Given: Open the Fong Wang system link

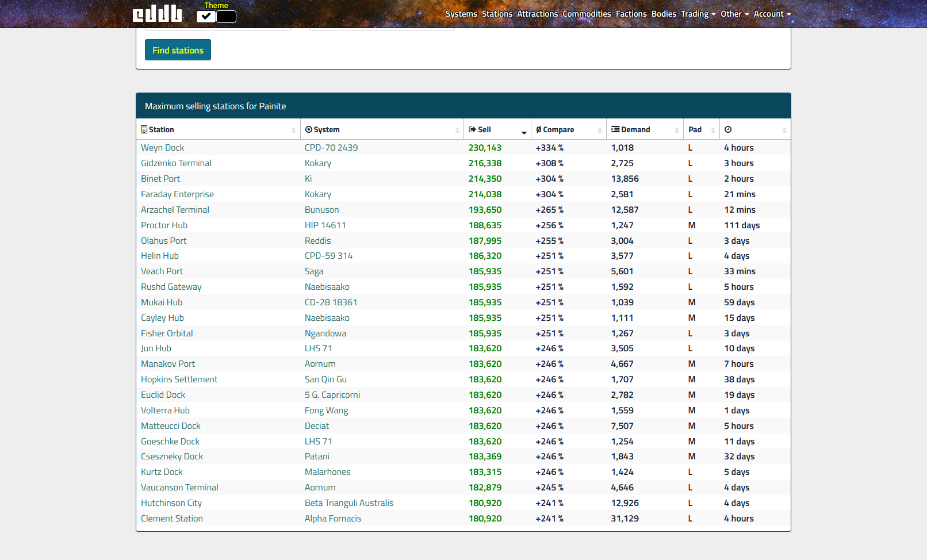Looking at the screenshot, I should tap(326, 411).
